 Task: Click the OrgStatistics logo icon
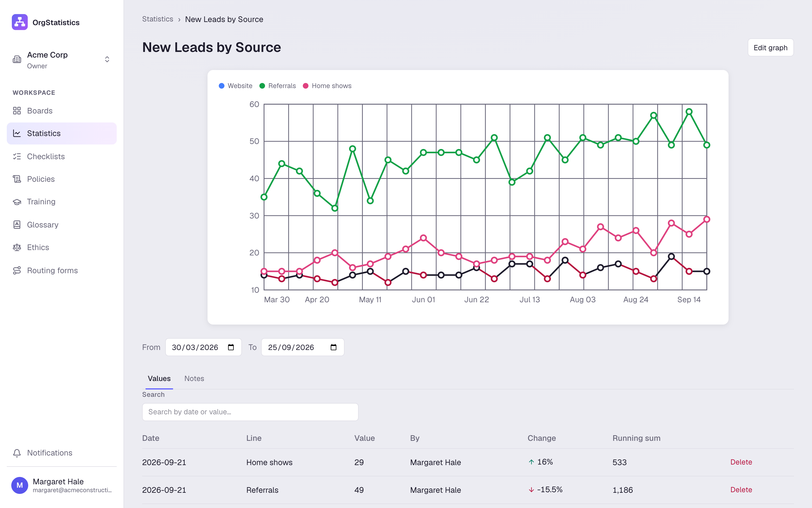20,22
